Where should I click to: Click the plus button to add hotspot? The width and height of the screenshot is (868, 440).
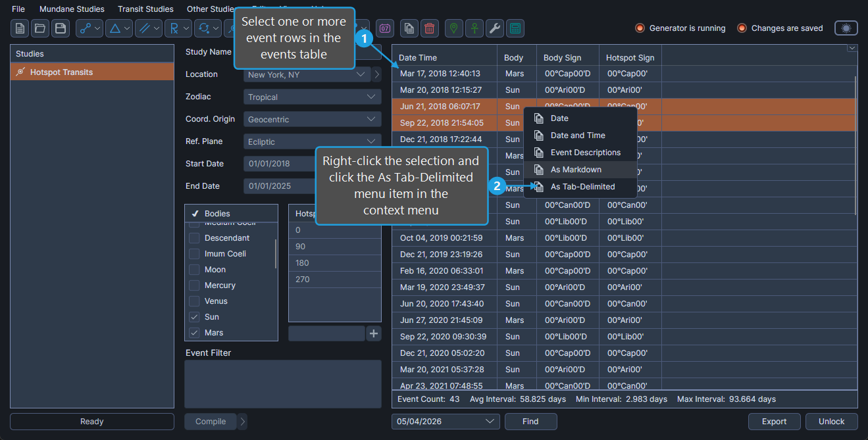click(x=374, y=333)
